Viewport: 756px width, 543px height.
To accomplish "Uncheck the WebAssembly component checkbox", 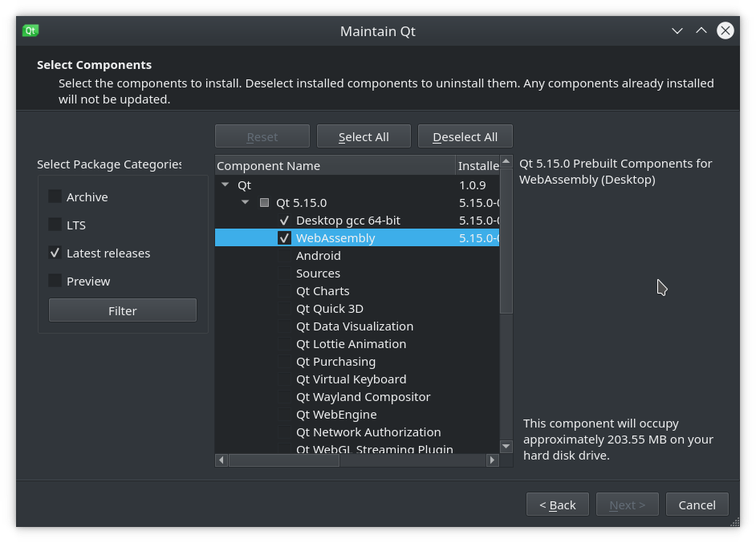I will coord(284,238).
